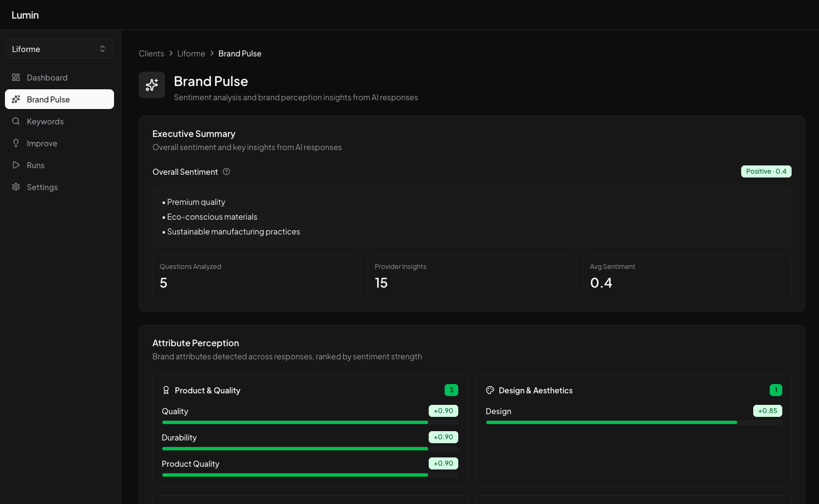
Task: Click the Improve lightbulb icon
Action: click(16, 143)
